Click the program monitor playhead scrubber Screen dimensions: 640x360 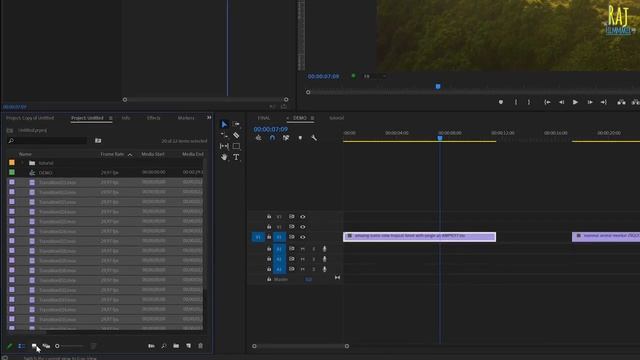click(438, 87)
